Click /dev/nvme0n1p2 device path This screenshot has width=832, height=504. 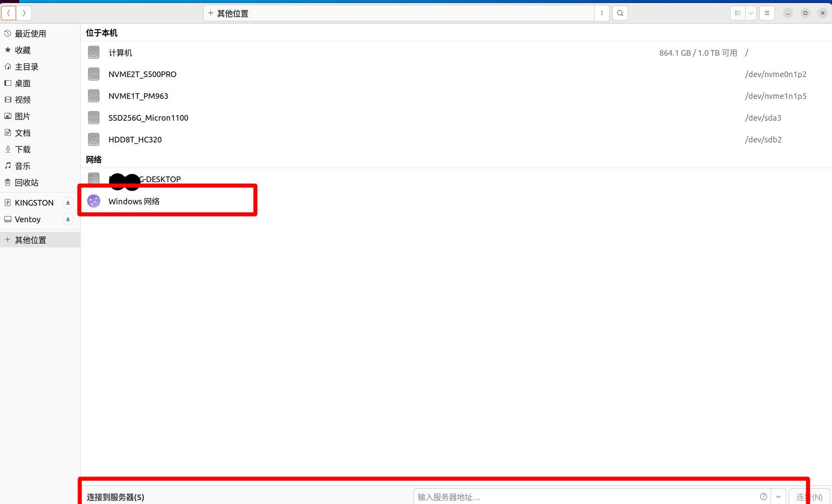tap(776, 74)
